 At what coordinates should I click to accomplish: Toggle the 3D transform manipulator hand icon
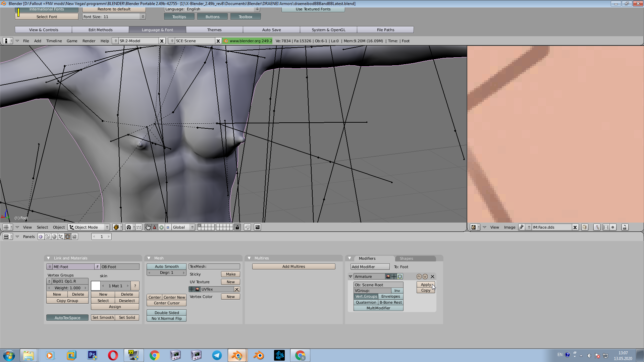[148, 227]
